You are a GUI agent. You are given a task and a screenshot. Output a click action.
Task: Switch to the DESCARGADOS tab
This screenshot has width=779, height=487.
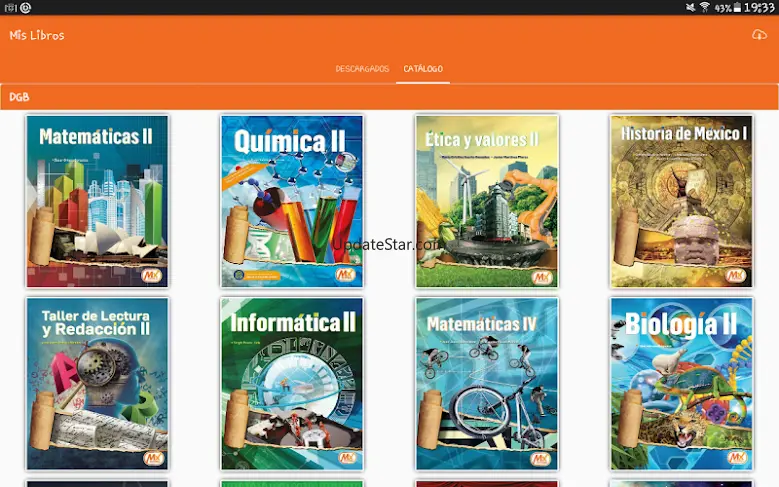click(362, 69)
